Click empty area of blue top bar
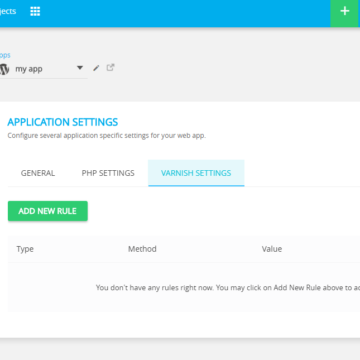Image resolution: width=360 pixels, height=360 pixels. 183,13
